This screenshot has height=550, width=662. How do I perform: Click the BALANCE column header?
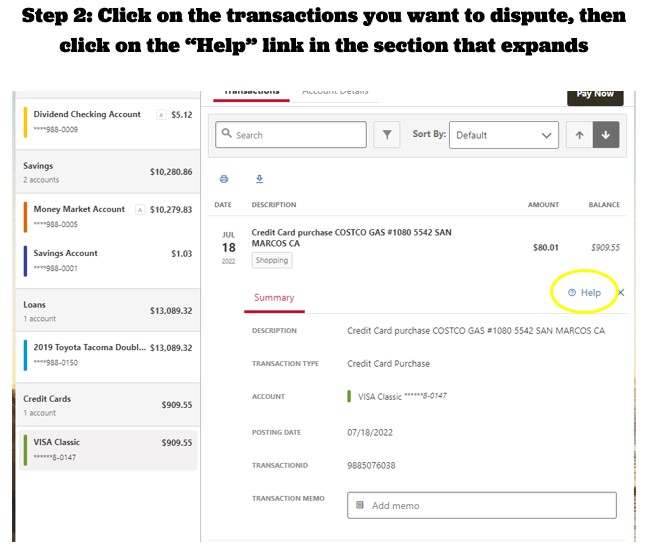(604, 205)
